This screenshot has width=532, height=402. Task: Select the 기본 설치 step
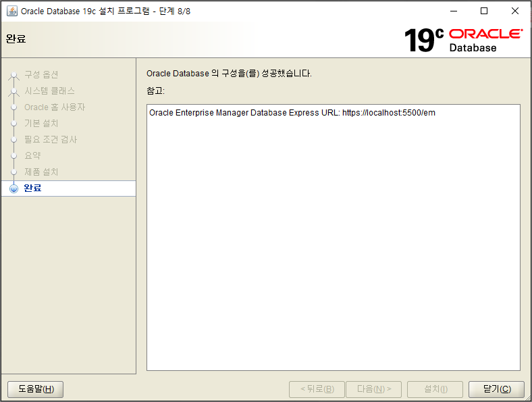tap(41, 123)
